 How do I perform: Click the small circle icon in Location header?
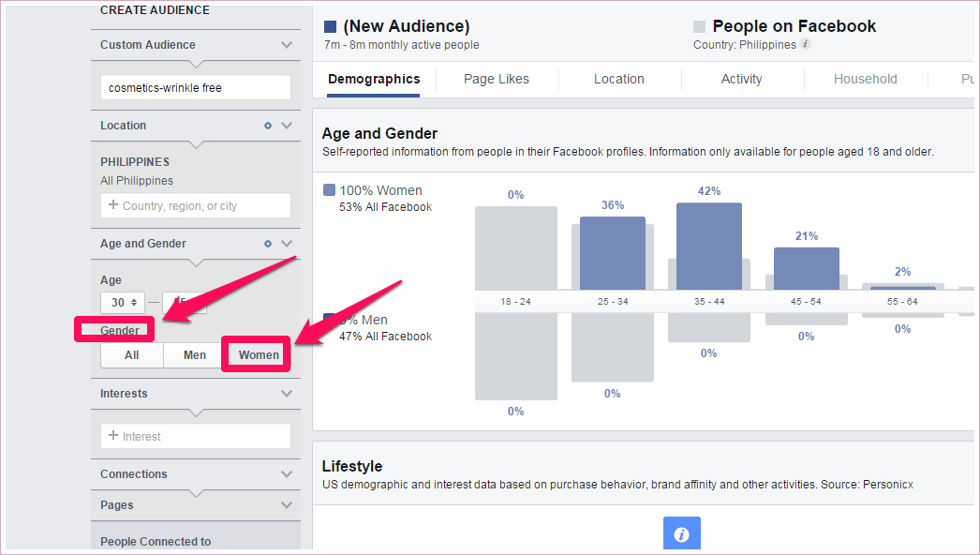point(268,126)
